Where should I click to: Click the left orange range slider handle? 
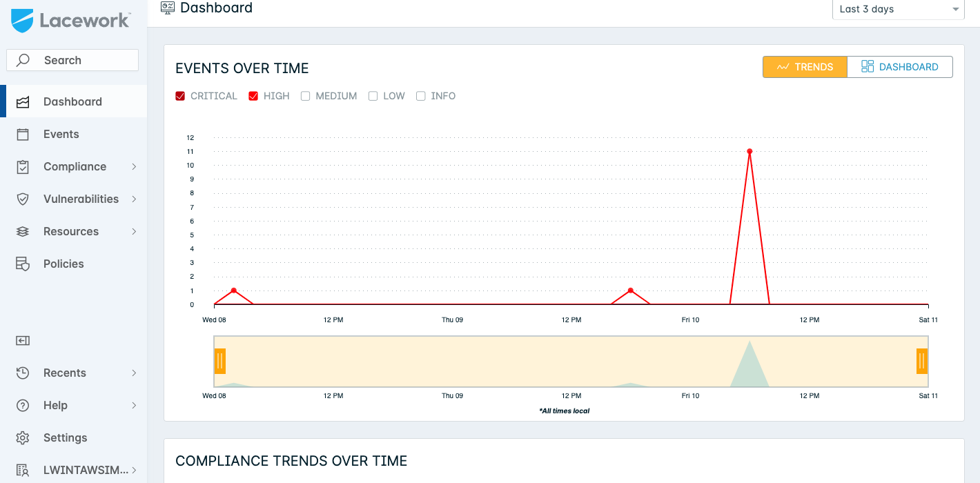pos(220,361)
